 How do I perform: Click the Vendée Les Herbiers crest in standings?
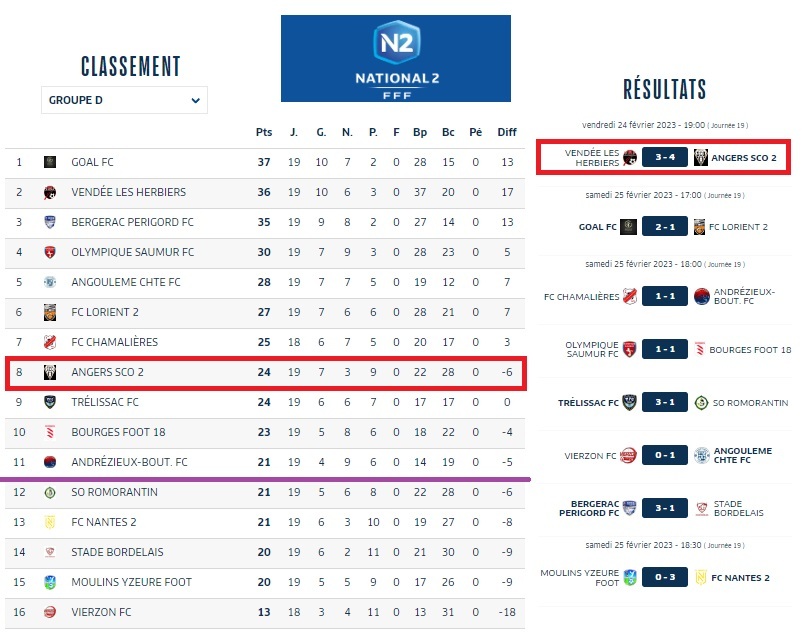point(50,192)
